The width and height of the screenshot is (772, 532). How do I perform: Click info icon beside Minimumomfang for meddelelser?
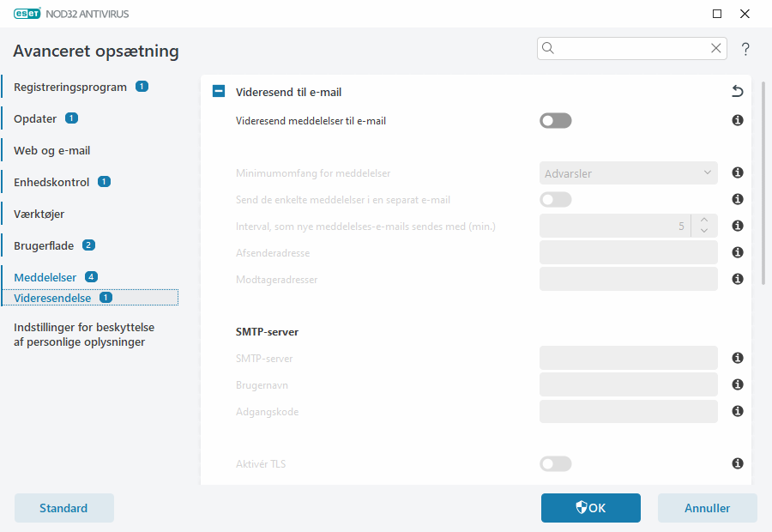pos(737,173)
